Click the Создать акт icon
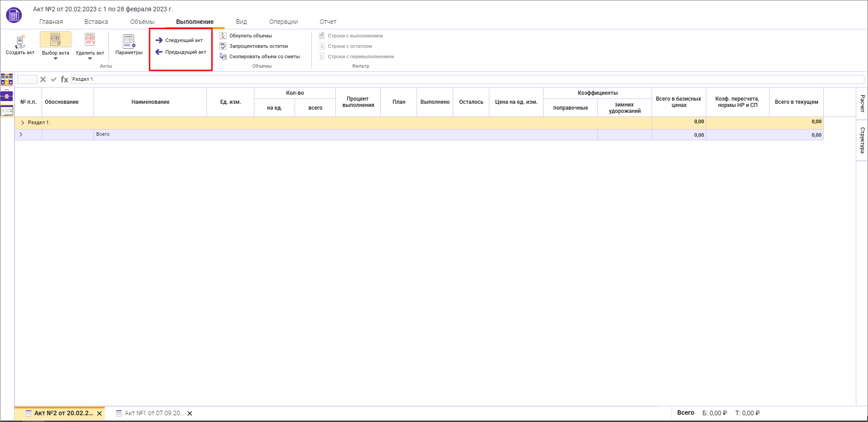Screen dimensions: 868x422 coord(20,42)
